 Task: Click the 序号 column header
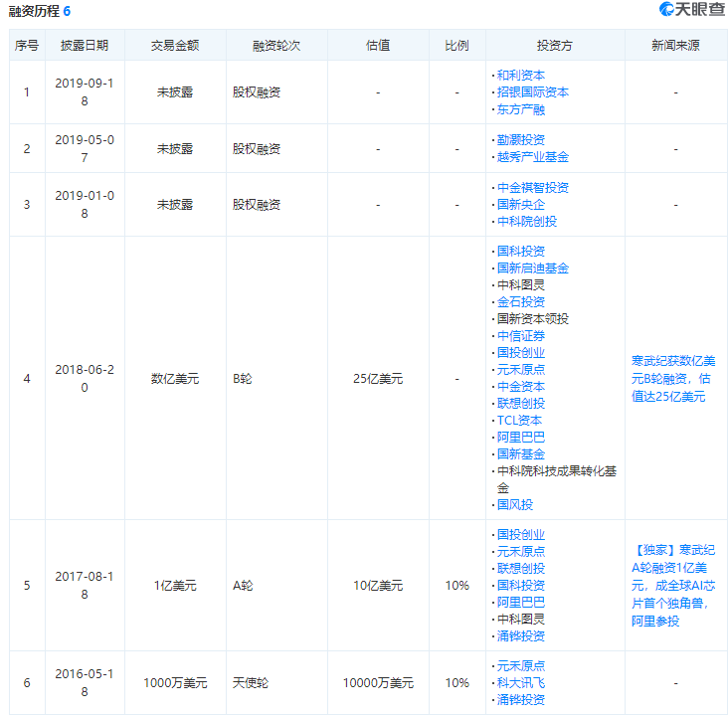[x=27, y=45]
